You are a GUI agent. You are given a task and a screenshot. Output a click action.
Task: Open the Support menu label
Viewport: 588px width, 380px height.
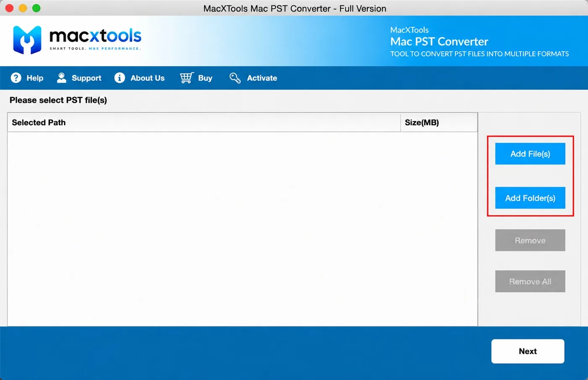pyautogui.click(x=87, y=78)
